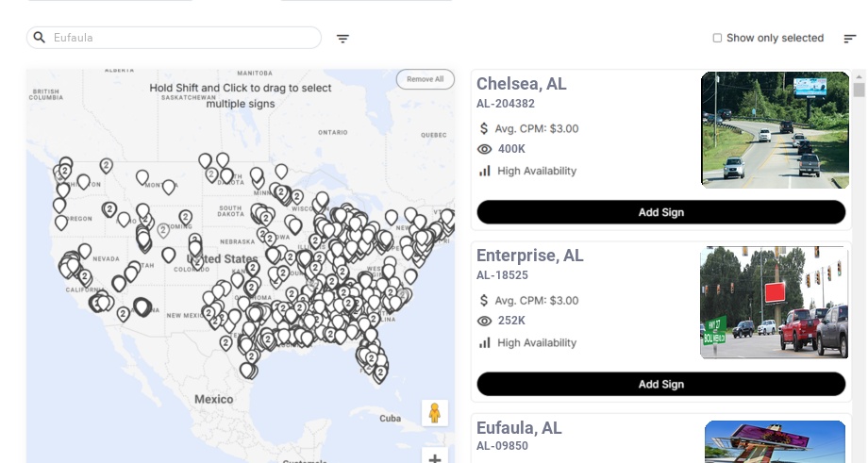The image size is (868, 463).
Task: Add the Enterprise, AL sign
Action: pos(660,384)
